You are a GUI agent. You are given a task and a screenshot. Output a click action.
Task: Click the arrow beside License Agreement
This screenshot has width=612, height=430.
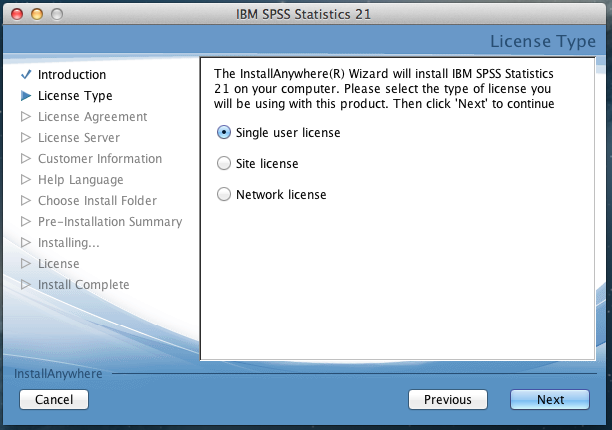click(26, 116)
